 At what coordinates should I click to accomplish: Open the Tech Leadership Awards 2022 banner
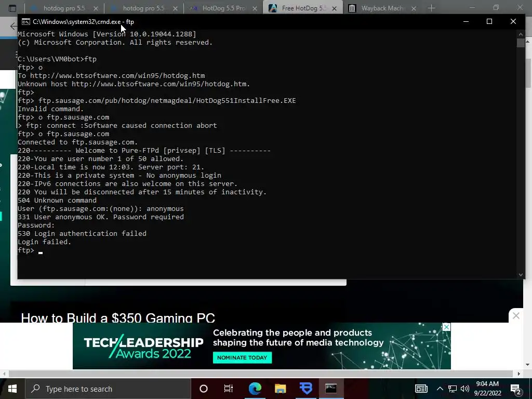point(262,346)
